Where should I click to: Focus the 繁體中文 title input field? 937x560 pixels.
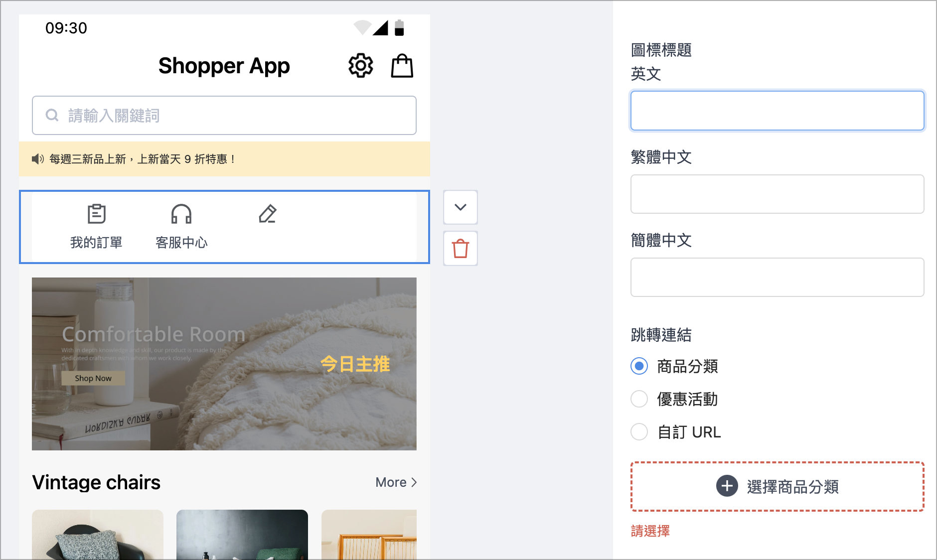pos(777,194)
